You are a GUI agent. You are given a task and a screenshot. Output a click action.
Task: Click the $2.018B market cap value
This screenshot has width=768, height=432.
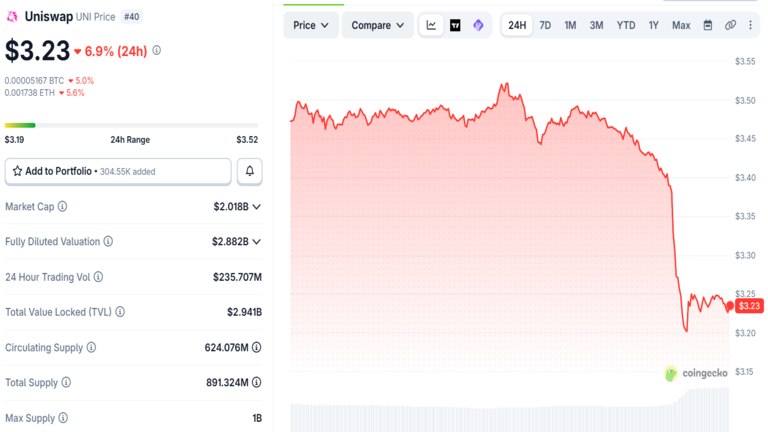pos(231,207)
